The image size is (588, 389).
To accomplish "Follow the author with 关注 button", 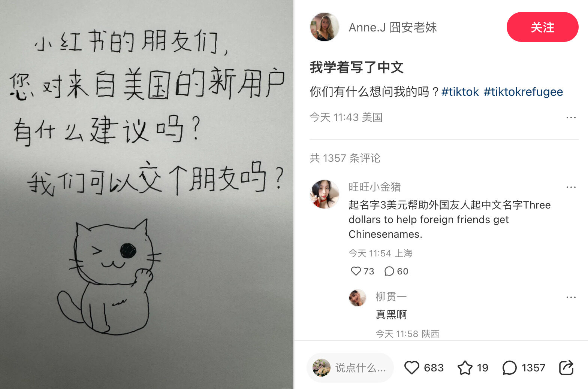I will click(542, 27).
